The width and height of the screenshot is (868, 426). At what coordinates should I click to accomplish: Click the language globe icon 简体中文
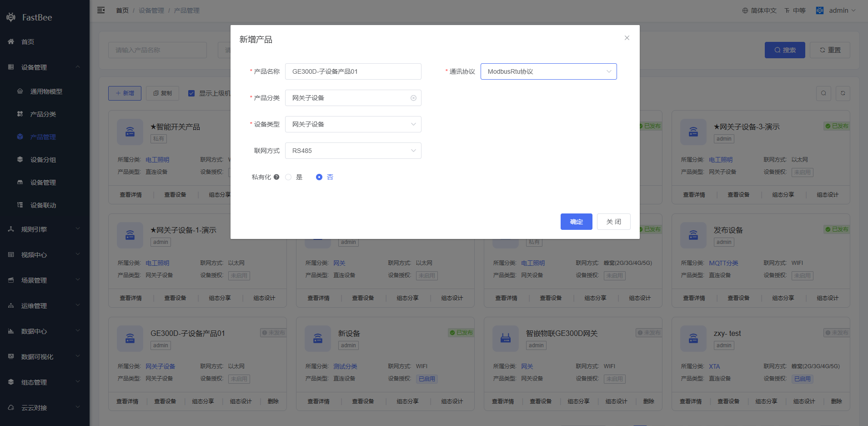click(745, 10)
